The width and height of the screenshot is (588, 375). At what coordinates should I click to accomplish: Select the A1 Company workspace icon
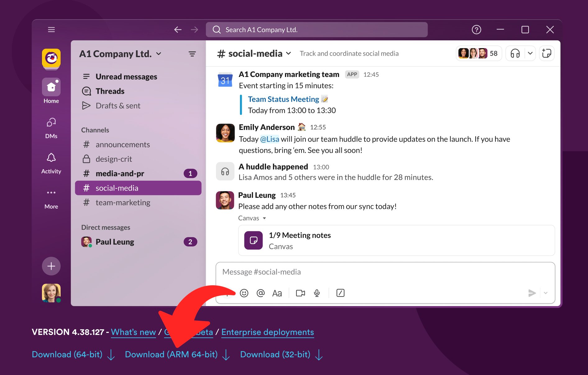click(51, 58)
